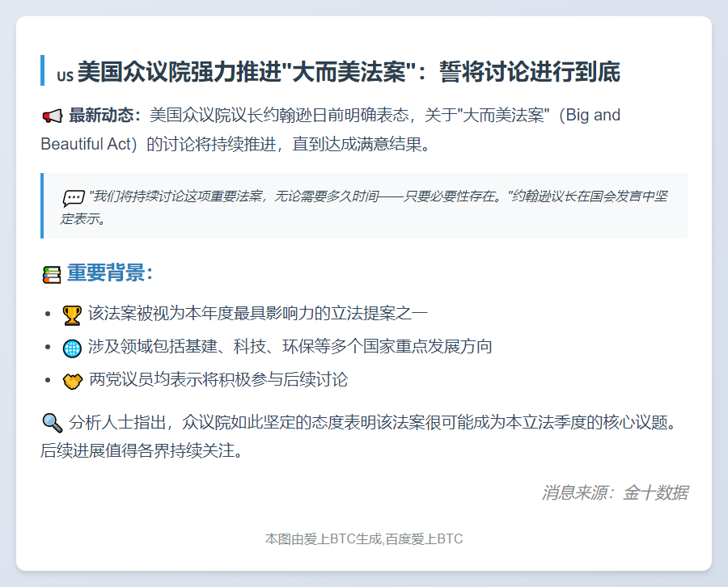Click the stacked books icon beside 重要背景
Image resolution: width=728 pixels, height=587 pixels.
click(x=52, y=275)
